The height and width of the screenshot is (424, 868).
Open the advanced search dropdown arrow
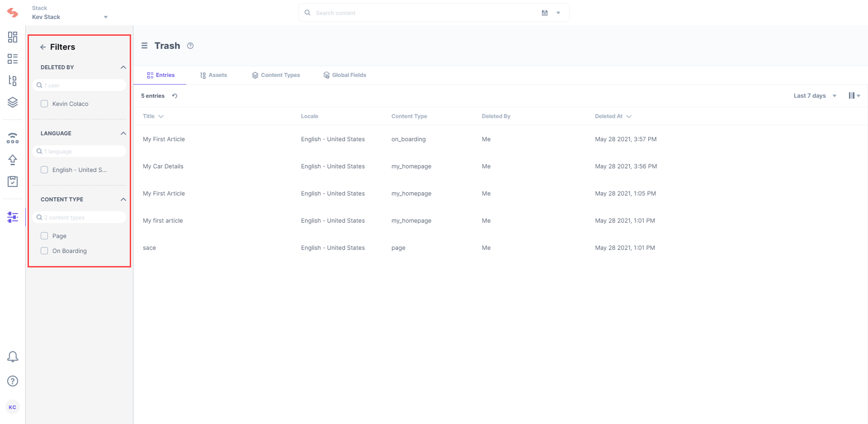point(558,13)
